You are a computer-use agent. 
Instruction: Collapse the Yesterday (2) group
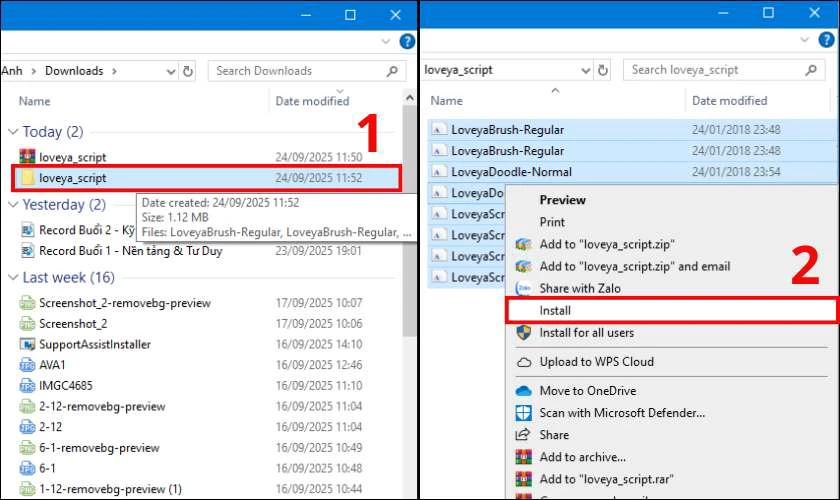click(x=13, y=205)
